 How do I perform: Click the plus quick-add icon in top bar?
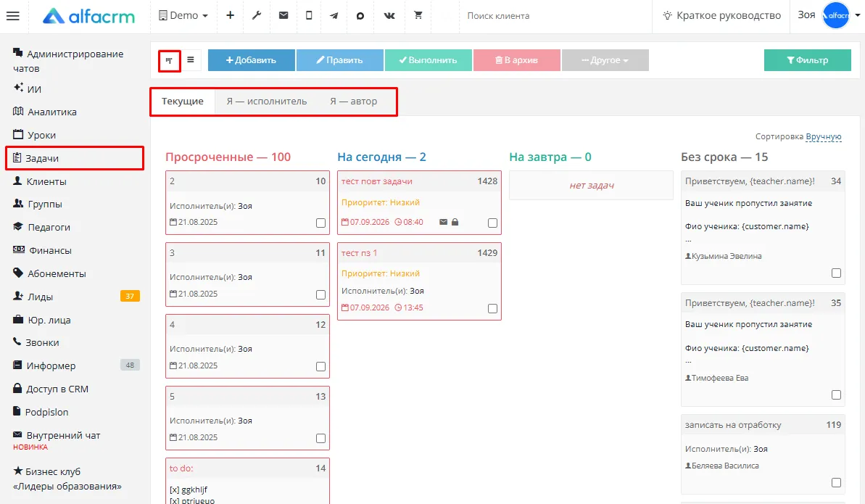(230, 15)
